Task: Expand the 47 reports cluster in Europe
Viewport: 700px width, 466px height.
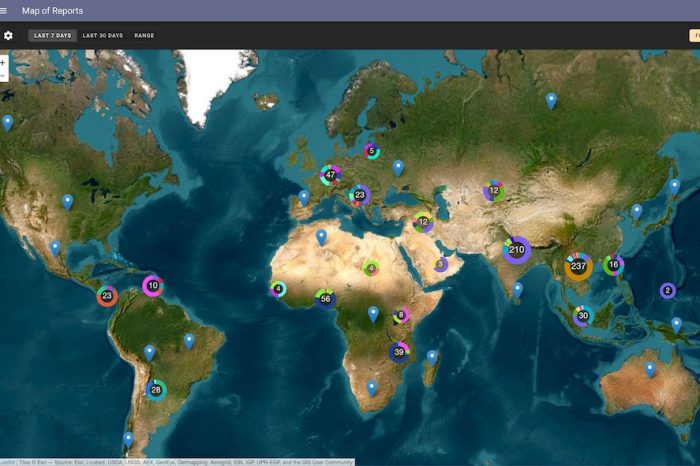Action: pyautogui.click(x=330, y=175)
